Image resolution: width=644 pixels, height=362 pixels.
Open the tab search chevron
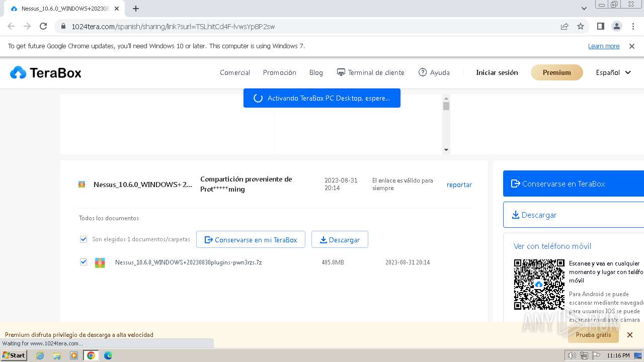click(x=584, y=9)
